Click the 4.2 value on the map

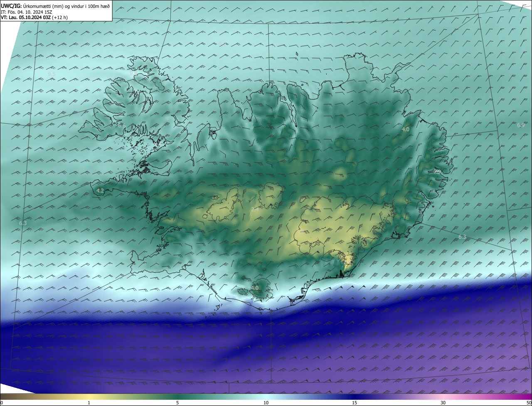(100, 191)
